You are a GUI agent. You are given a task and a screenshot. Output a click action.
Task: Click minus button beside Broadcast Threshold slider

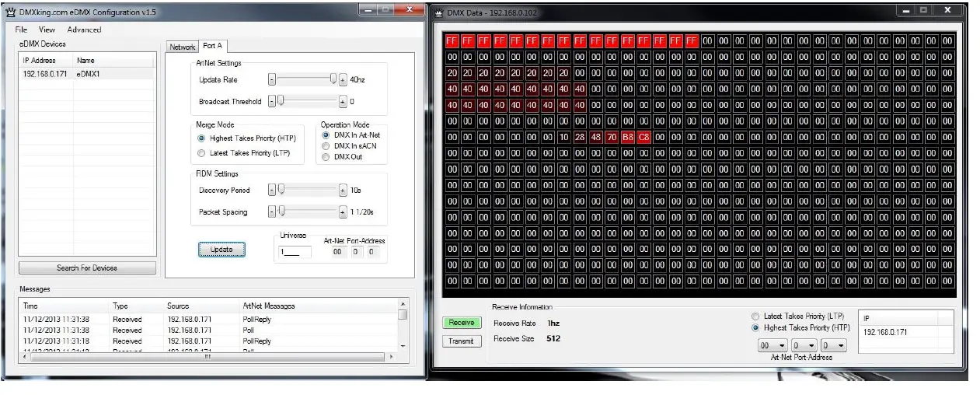272,101
